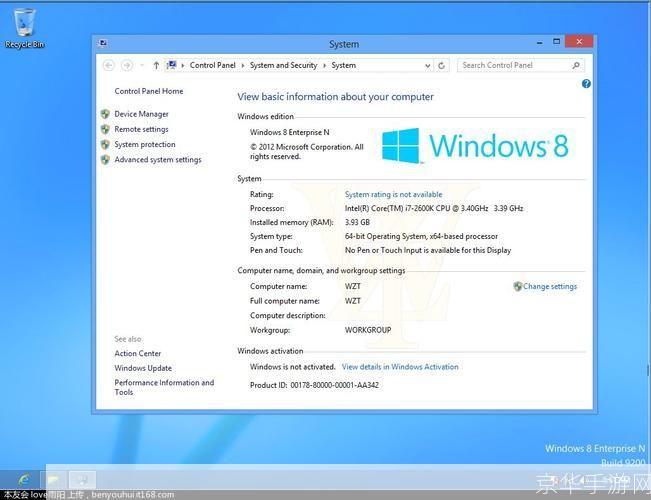Screen dimensions: 651x500
Task: Open the Recycle Bin desktop icon
Action: pos(24,28)
